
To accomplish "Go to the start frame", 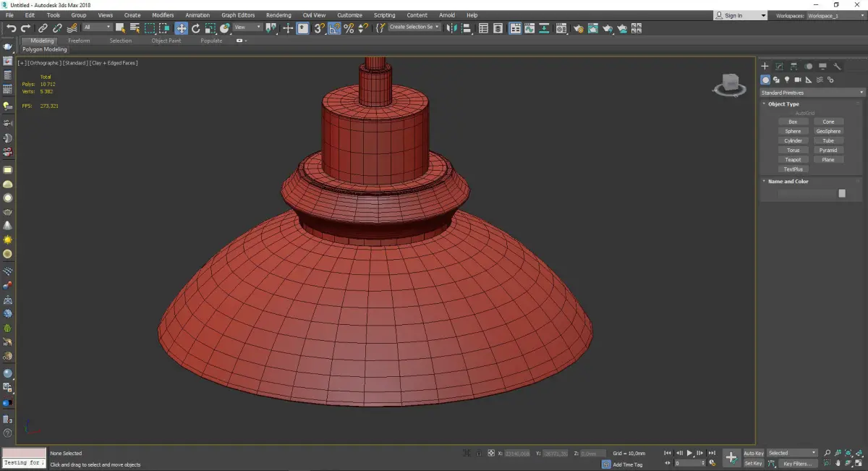I will pos(667,453).
